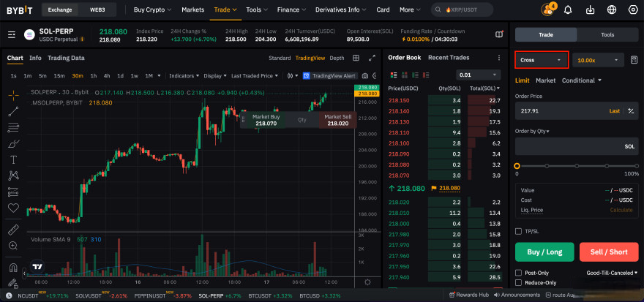Click the Buy / Long button
This screenshot has height=302, width=644.
click(x=544, y=252)
